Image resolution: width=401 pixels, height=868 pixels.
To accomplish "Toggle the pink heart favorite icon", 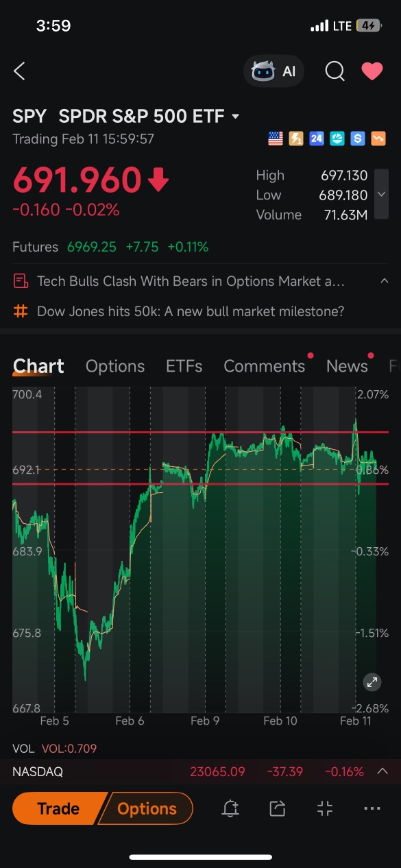I will 372,71.
